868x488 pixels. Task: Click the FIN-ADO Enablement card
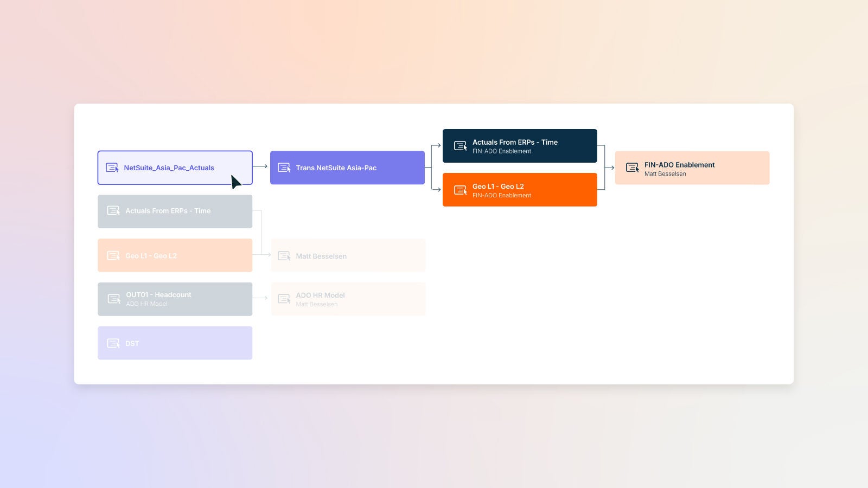pos(692,168)
